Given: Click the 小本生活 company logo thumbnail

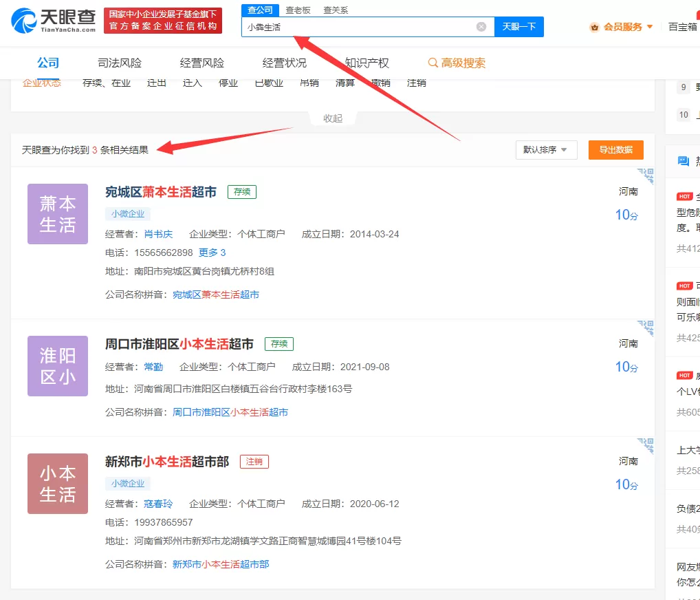Looking at the screenshot, I should pyautogui.click(x=58, y=484).
